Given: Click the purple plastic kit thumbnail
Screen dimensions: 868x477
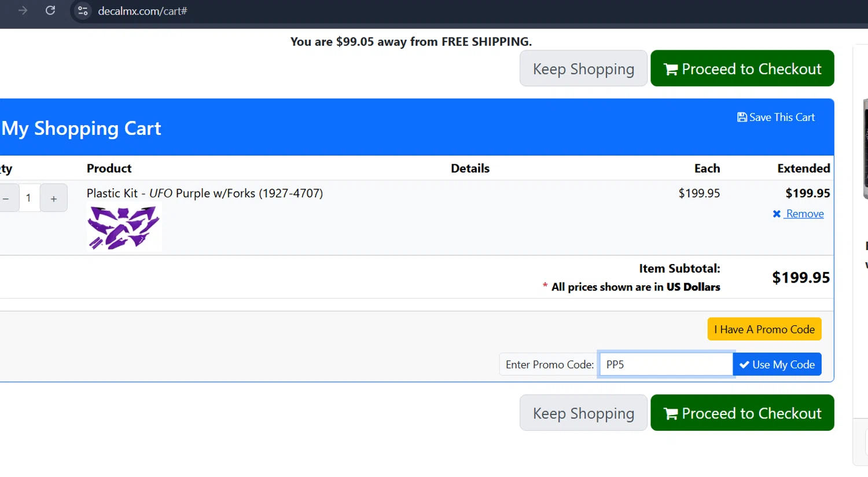Looking at the screenshot, I should pyautogui.click(x=124, y=228).
